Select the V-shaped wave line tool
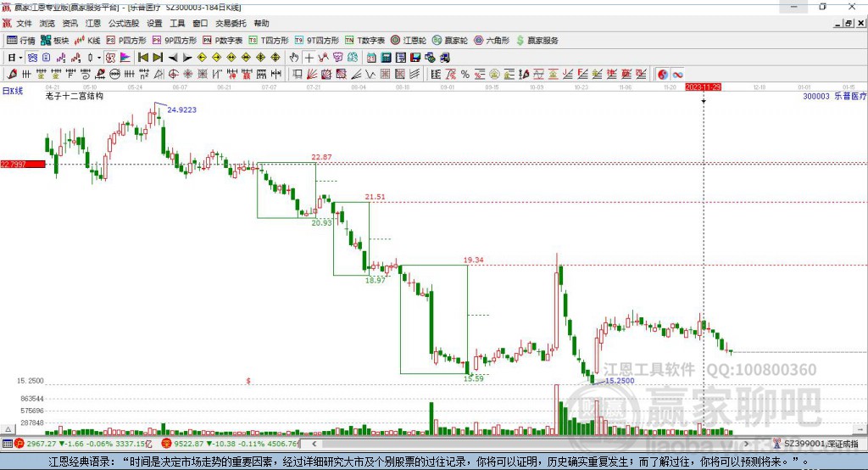The height and width of the screenshot is (470, 868). click(x=370, y=75)
